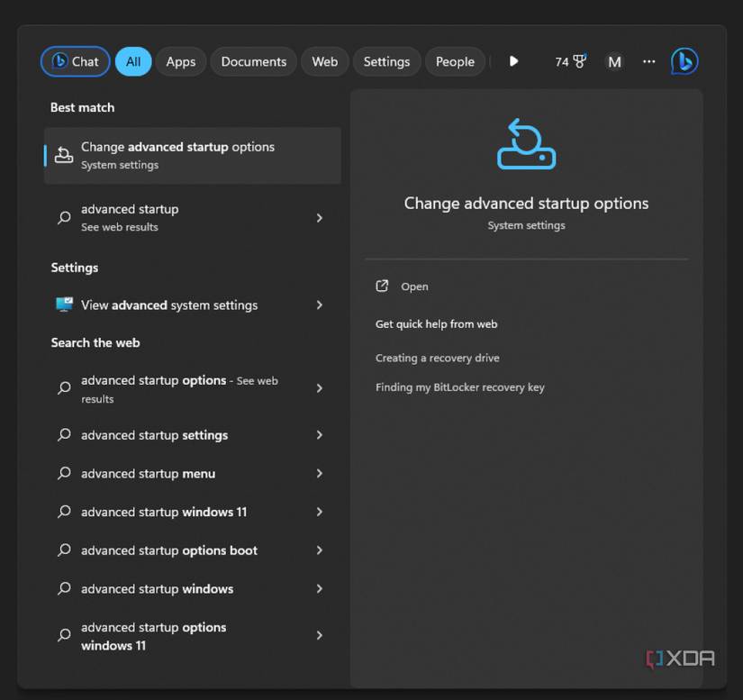Viewport: 743px width, 700px height.
Task: Switch to the People filter tab
Action: pos(455,61)
